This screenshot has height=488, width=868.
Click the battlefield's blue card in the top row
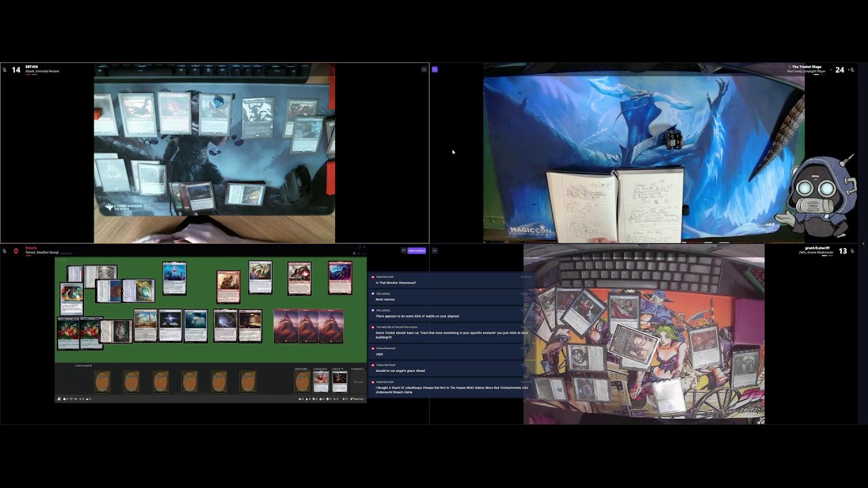(174, 278)
